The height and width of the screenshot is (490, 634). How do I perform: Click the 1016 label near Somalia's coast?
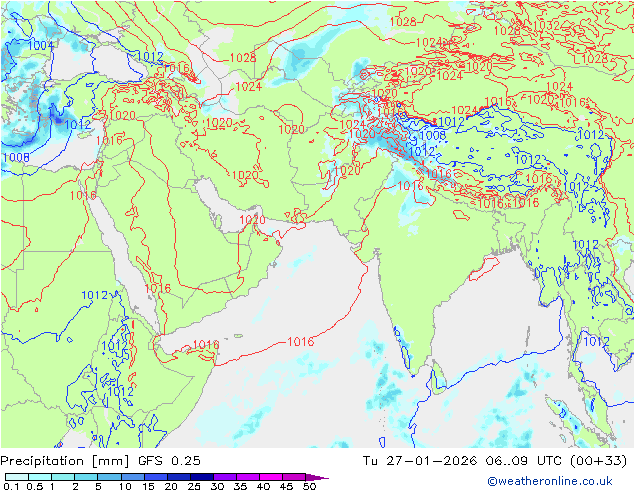point(206,345)
